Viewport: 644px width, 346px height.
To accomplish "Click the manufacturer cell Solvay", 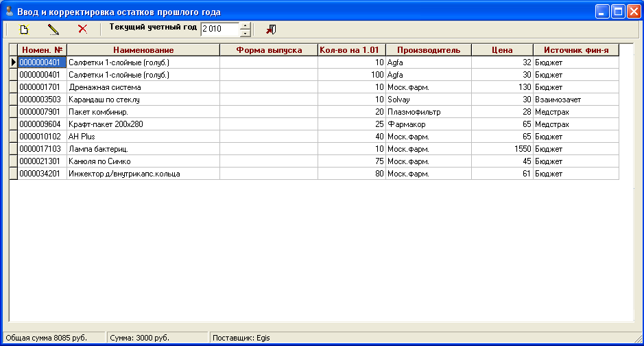I will tap(429, 100).
